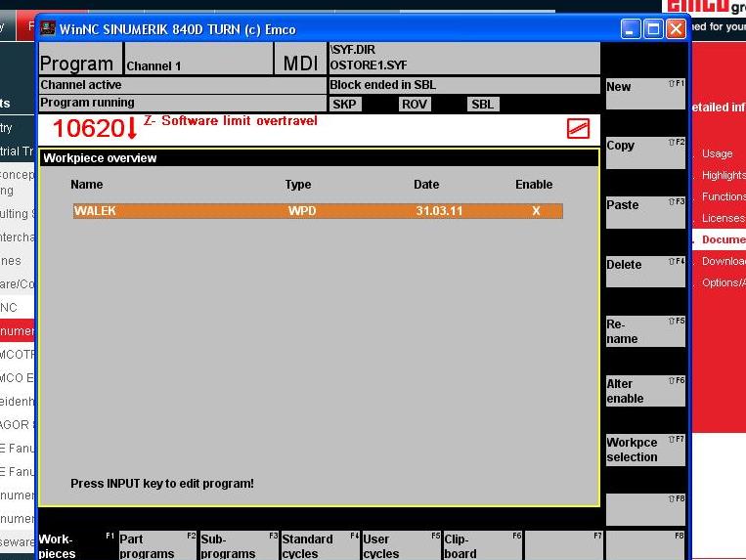Open Usage link in browser page
Screen dimensions: 746x560
point(717,154)
